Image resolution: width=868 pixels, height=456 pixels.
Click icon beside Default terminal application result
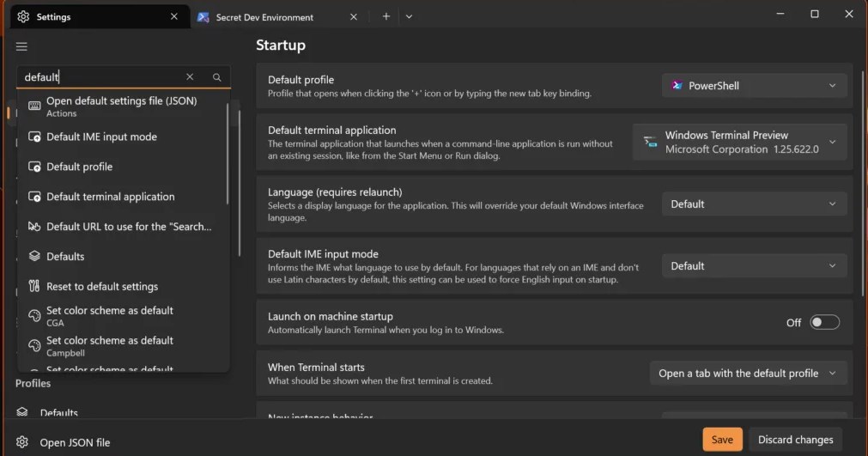tap(34, 197)
